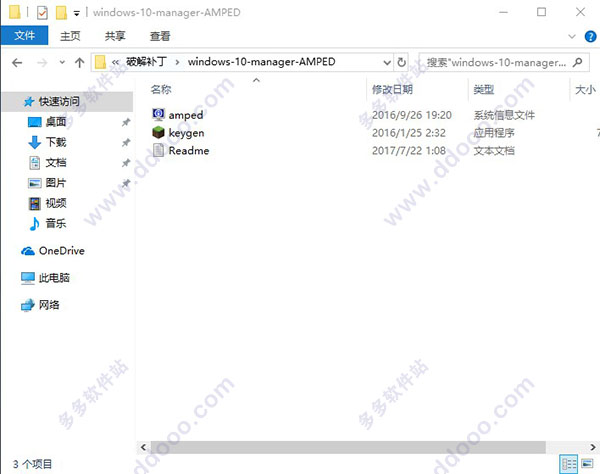
Task: Open the 查看 ribbon tab
Action: 160,36
